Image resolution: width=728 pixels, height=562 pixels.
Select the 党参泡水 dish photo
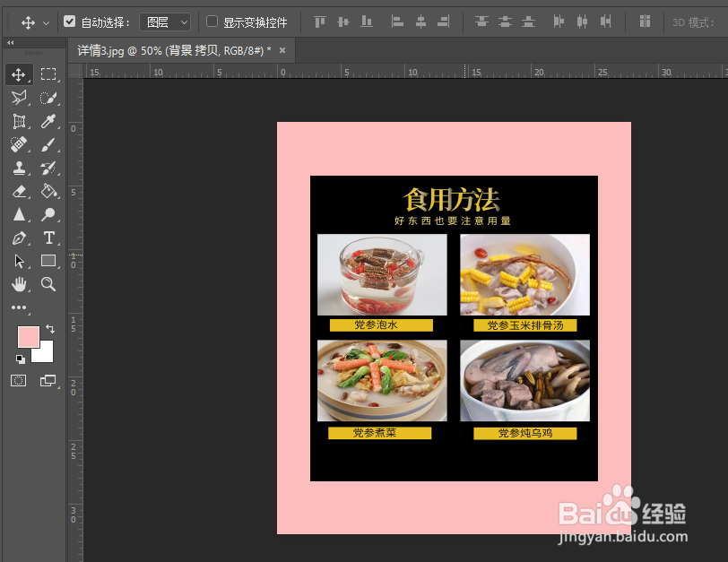pos(382,275)
